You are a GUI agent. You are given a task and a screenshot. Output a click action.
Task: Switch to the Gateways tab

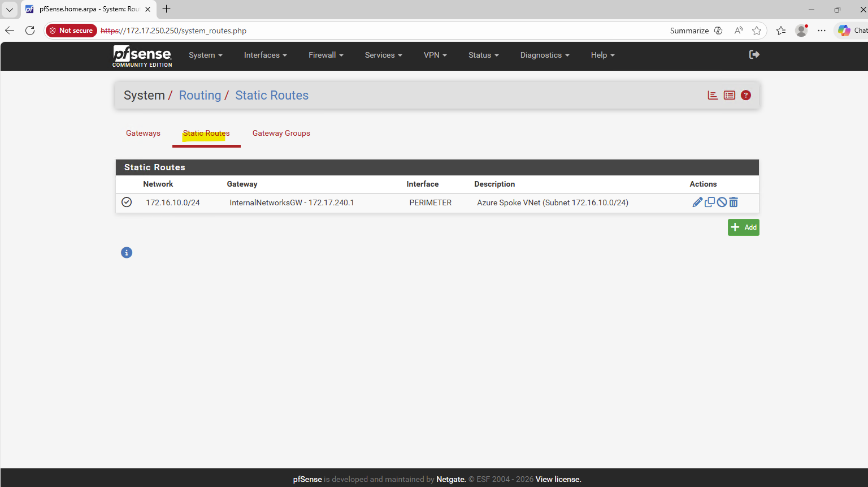tap(143, 133)
